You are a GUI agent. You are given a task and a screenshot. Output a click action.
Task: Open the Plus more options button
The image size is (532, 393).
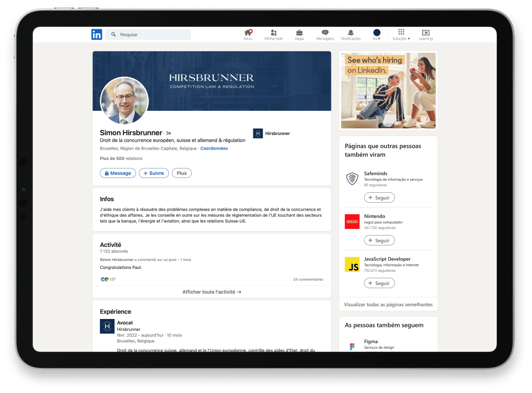(181, 173)
